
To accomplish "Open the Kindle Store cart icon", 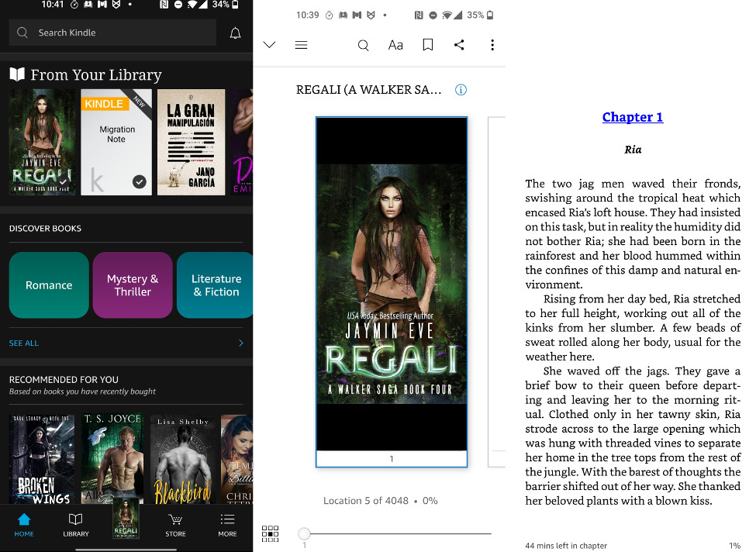I will pos(175,526).
